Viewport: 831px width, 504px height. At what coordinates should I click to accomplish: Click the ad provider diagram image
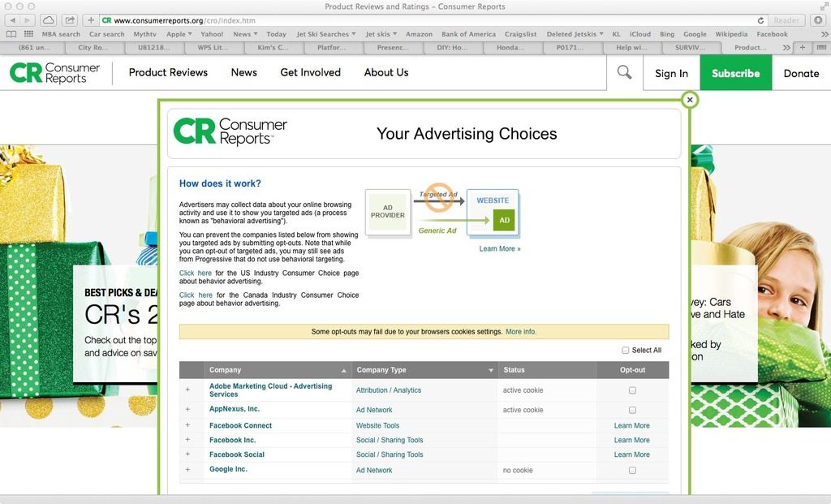click(x=442, y=212)
